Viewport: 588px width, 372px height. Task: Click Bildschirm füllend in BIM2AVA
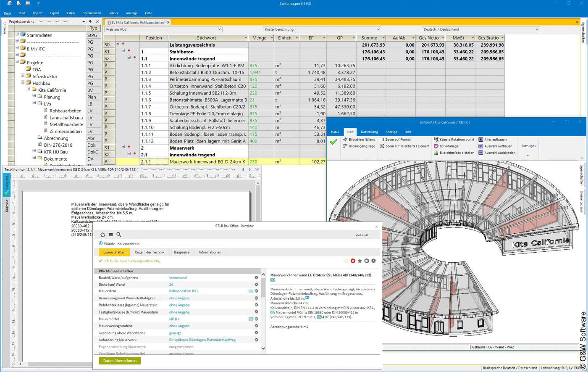pos(361,140)
